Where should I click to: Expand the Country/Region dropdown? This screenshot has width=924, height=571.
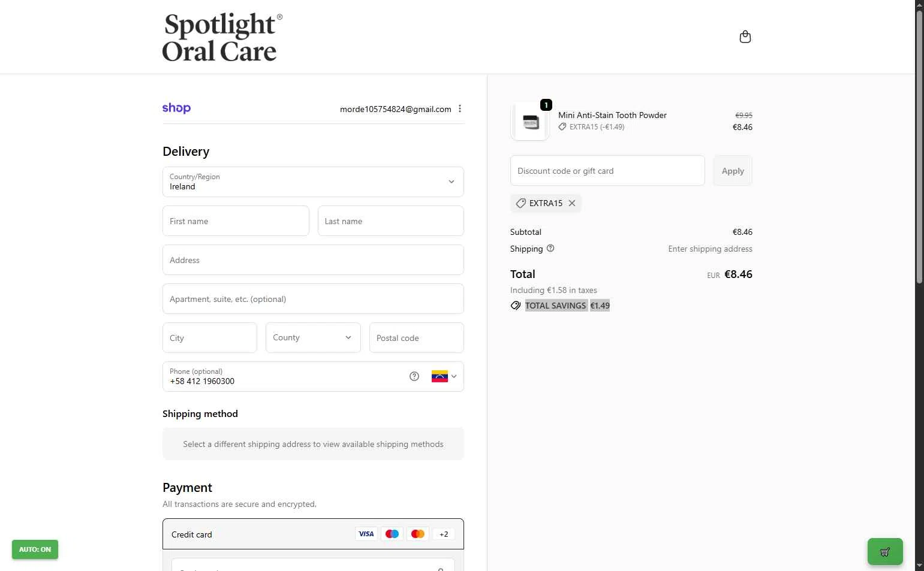[x=313, y=182]
